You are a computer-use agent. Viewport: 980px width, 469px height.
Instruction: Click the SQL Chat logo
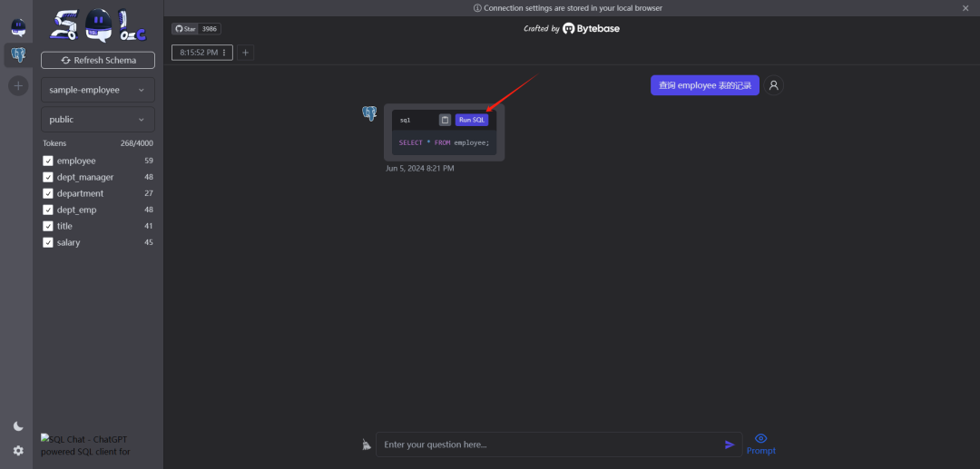97,25
